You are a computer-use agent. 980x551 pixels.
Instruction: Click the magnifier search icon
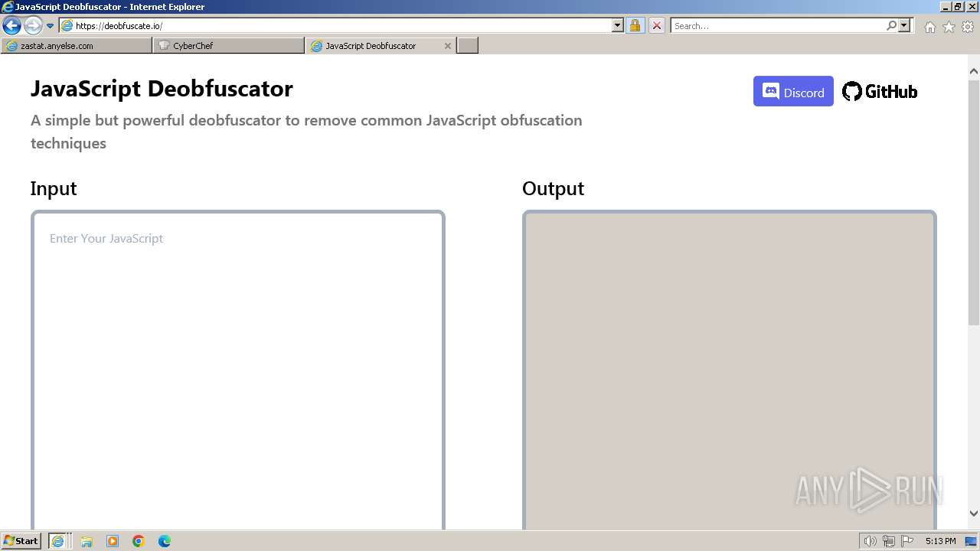coord(891,26)
